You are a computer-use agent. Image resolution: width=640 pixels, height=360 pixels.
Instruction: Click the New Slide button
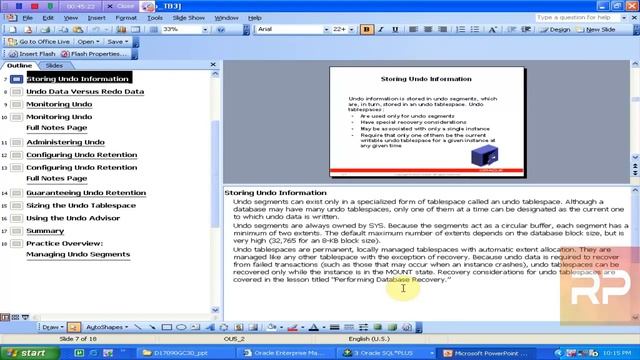coord(596,29)
